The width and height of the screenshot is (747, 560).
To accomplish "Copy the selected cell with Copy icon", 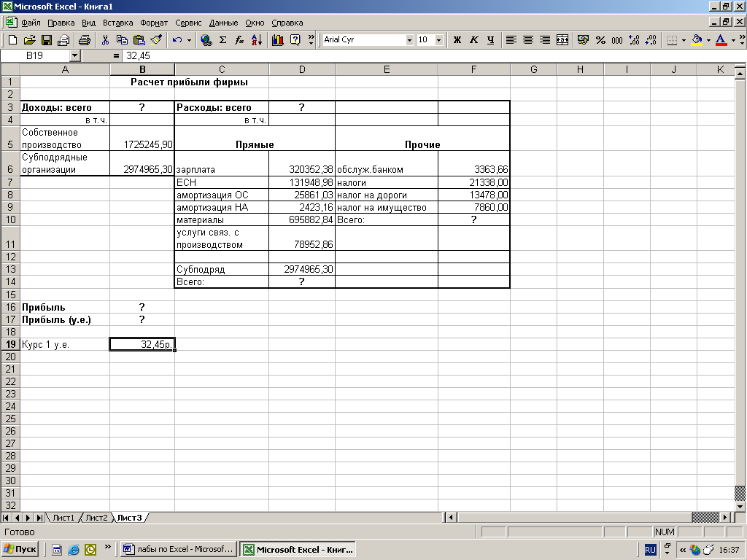I will click(x=122, y=40).
